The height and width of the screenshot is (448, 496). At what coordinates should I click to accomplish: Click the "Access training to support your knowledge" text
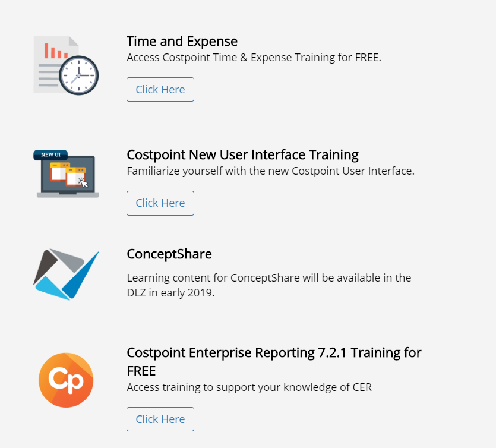pos(249,387)
